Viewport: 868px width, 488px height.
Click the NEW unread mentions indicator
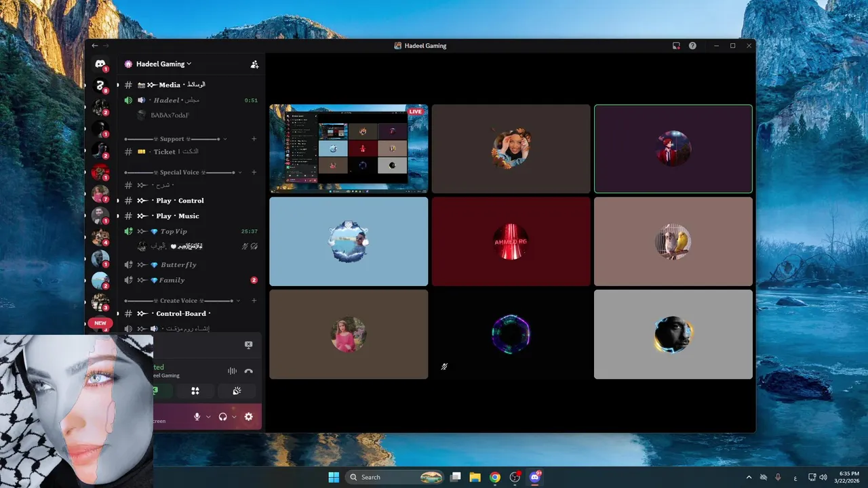click(100, 323)
